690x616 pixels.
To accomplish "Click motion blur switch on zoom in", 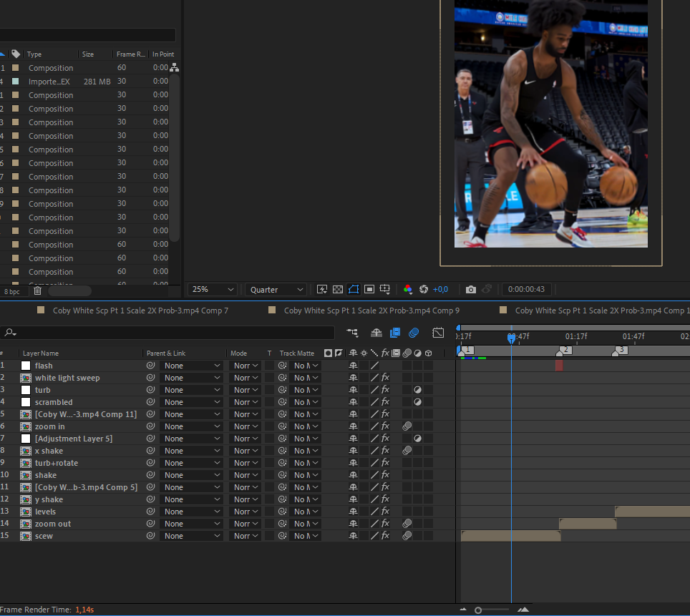I will (x=407, y=426).
